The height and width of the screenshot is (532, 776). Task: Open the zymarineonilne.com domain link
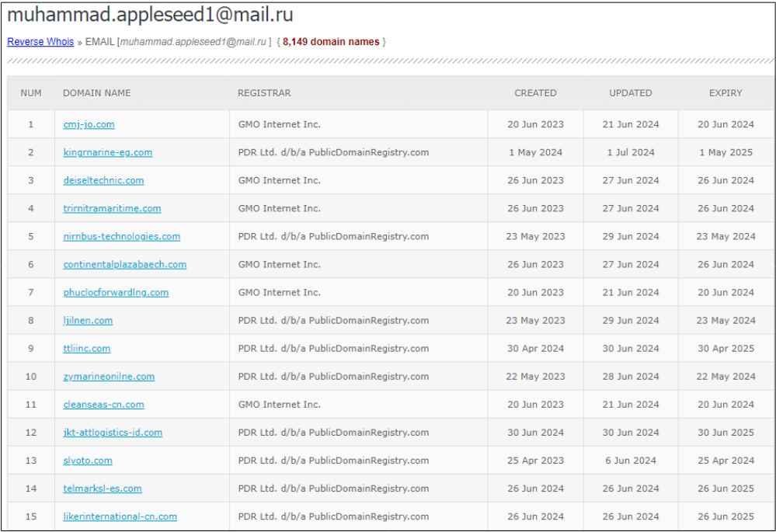coord(109,376)
